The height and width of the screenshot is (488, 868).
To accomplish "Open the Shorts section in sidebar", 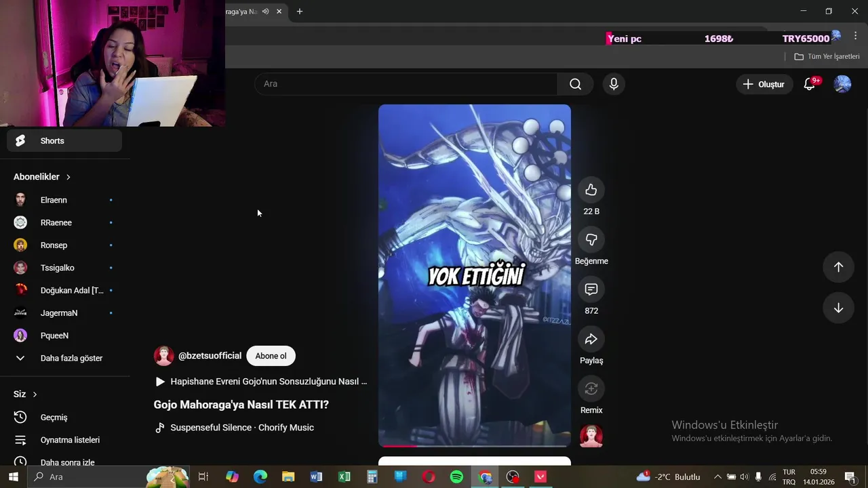I will point(64,141).
